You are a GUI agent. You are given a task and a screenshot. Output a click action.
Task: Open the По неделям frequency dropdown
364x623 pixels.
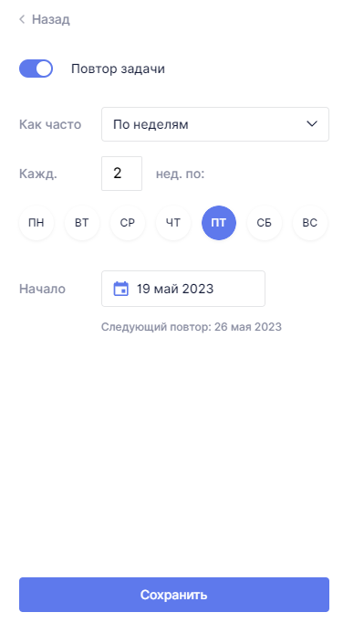(x=215, y=124)
